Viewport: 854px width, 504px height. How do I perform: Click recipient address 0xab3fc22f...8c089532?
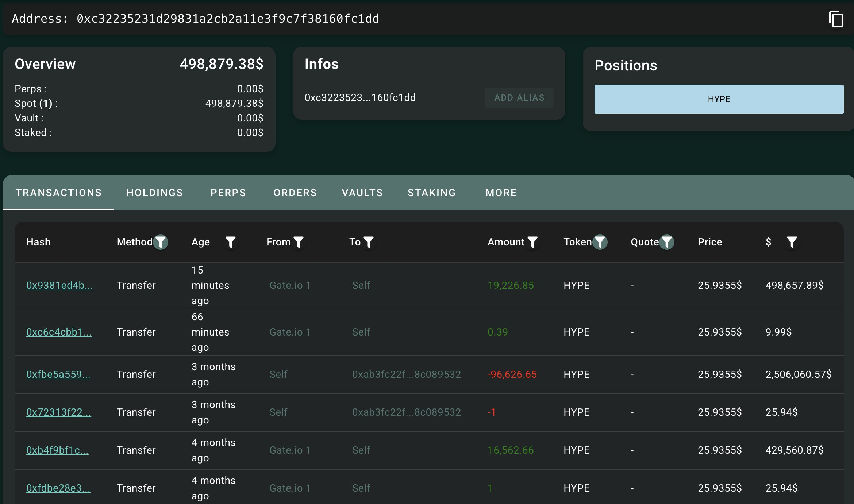click(406, 374)
